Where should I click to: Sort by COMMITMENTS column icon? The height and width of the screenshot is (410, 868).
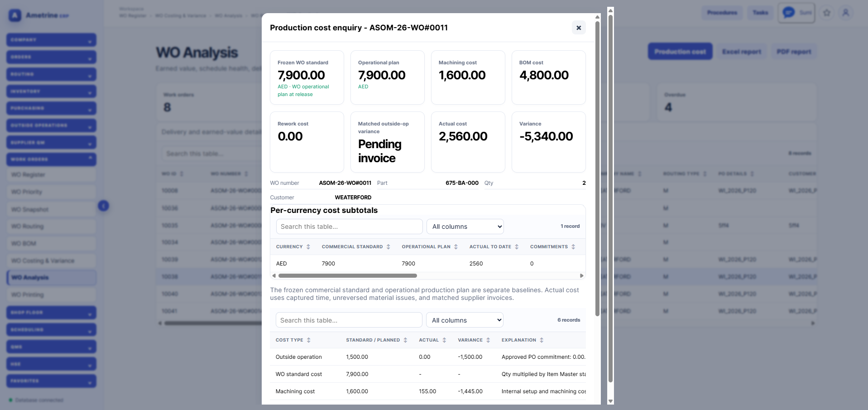[573, 247]
